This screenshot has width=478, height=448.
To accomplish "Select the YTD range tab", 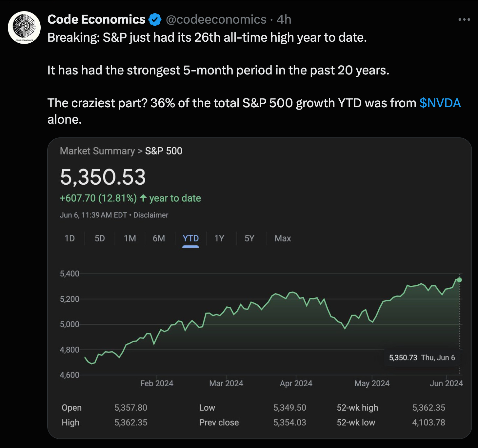I will coord(190,238).
